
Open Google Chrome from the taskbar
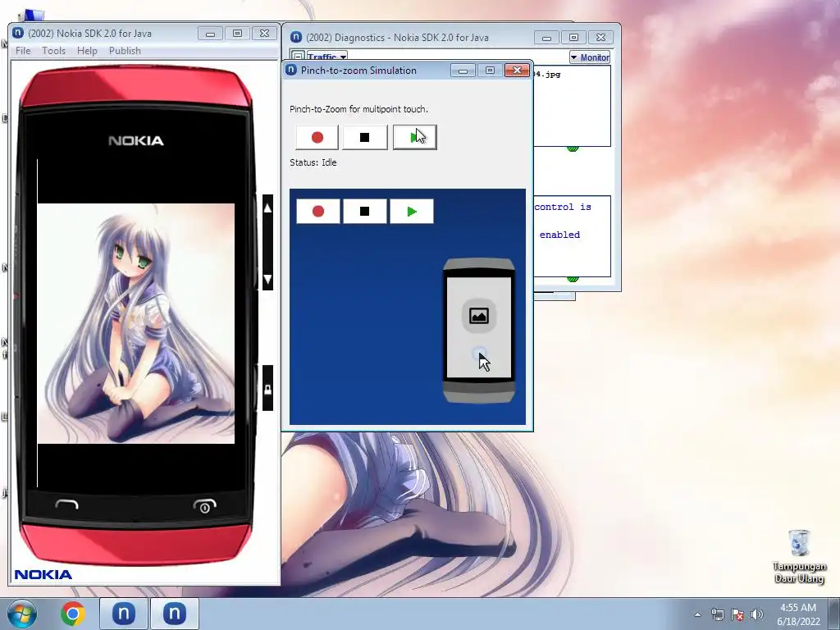(73, 614)
